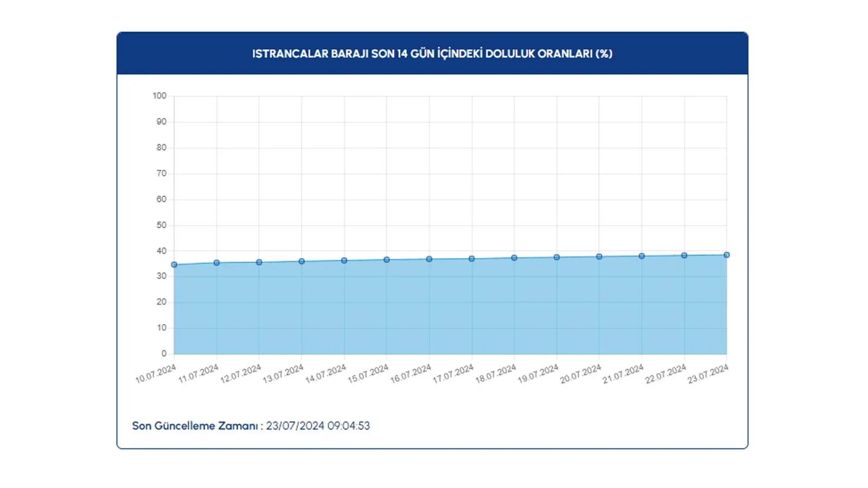
Task: Click the data marker for 16.07.2024
Action: (429, 259)
